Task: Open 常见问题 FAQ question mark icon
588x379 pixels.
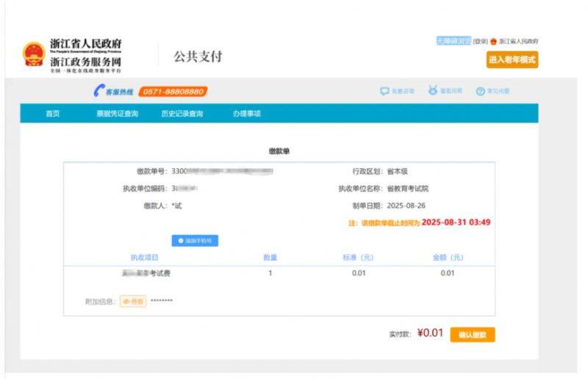Action: (480, 91)
